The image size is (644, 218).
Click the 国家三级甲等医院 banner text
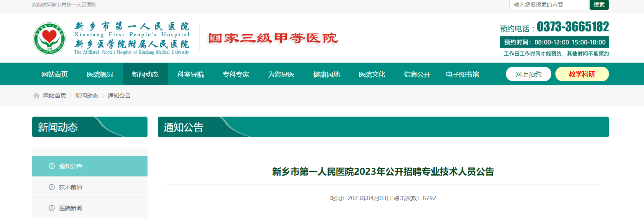(273, 38)
